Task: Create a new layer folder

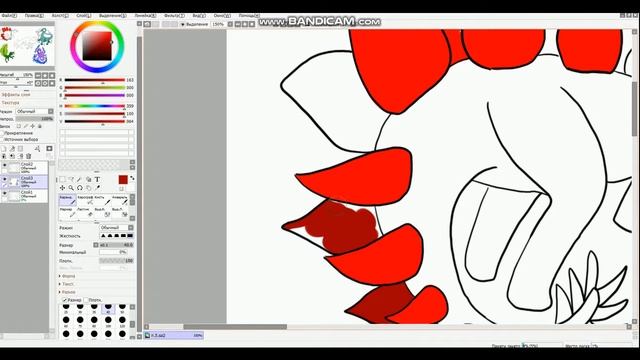Action: click(20, 149)
